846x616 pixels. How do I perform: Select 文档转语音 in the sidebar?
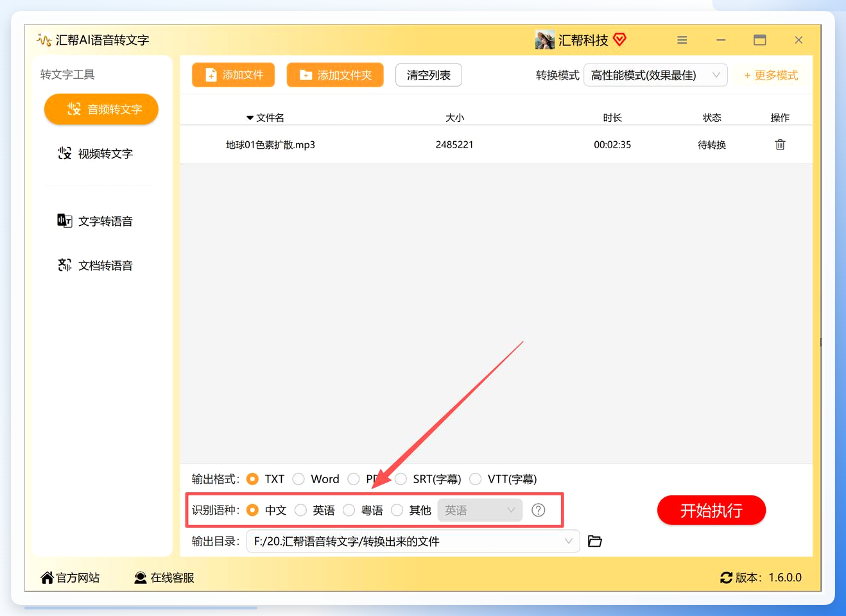[x=95, y=266]
